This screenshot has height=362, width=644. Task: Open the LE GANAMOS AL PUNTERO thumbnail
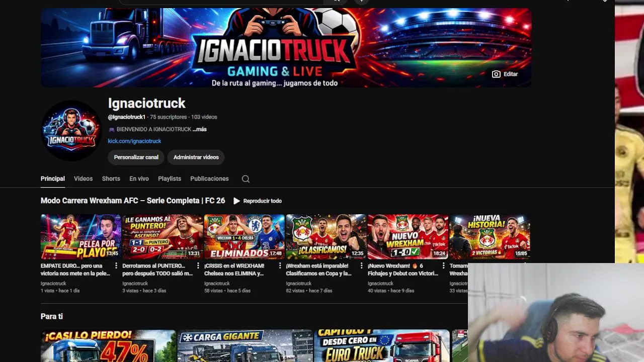(163, 237)
